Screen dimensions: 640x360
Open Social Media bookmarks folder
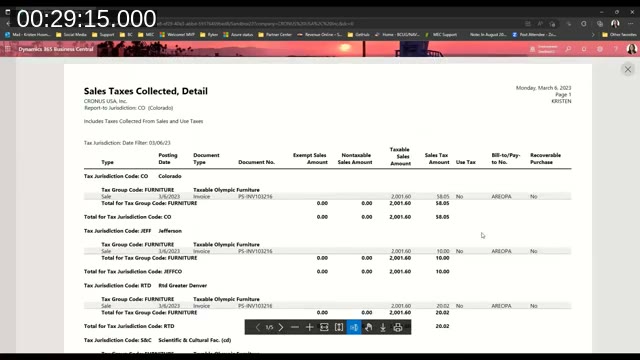pyautogui.click(x=71, y=35)
